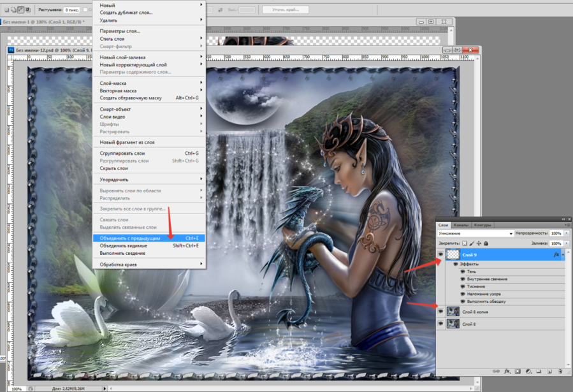The width and height of the screenshot is (573, 392).
Task: Click the status bar preview icon near 100%
Action: click(31, 389)
